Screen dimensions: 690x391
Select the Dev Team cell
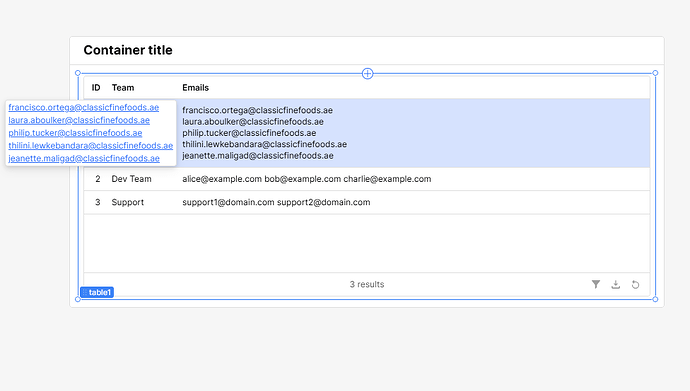[x=132, y=179]
